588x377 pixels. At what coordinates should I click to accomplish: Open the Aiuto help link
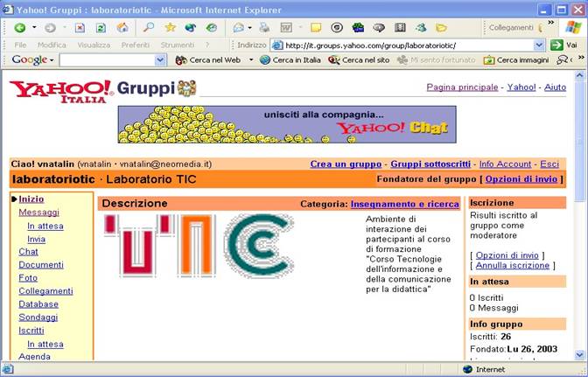[x=555, y=87]
